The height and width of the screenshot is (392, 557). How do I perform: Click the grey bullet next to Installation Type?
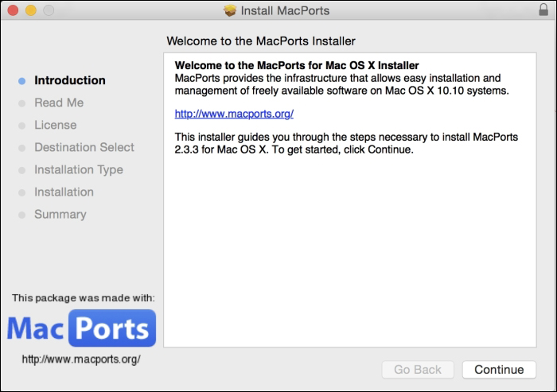click(22, 170)
